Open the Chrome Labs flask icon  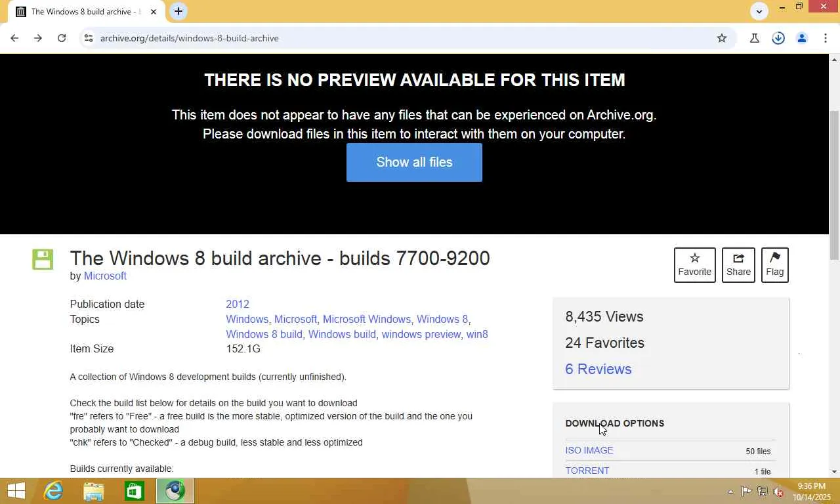point(755,38)
